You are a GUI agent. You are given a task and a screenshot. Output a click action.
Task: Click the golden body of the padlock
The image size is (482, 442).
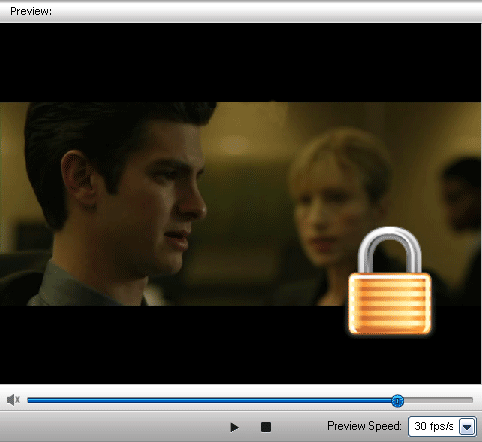click(390, 303)
